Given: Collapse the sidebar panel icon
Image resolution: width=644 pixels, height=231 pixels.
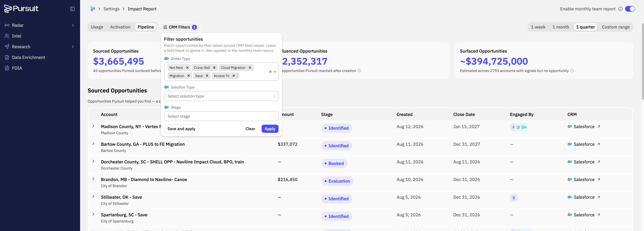Looking at the screenshot, I should click(73, 9).
